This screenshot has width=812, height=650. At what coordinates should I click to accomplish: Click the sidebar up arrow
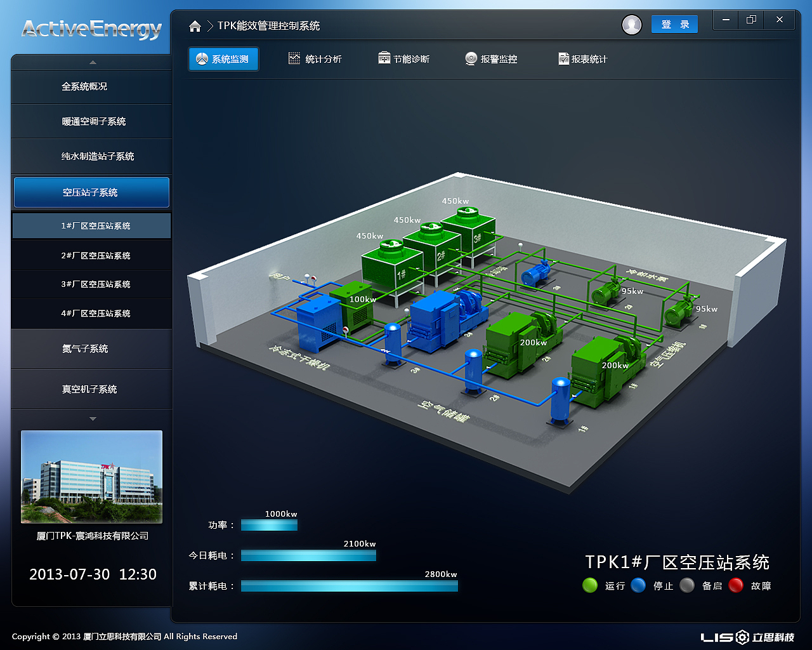(x=93, y=62)
